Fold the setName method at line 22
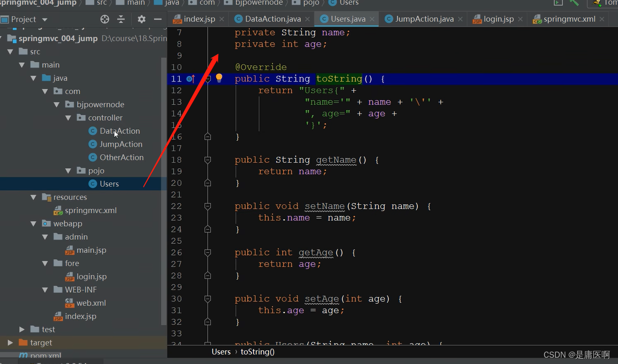 (x=208, y=206)
